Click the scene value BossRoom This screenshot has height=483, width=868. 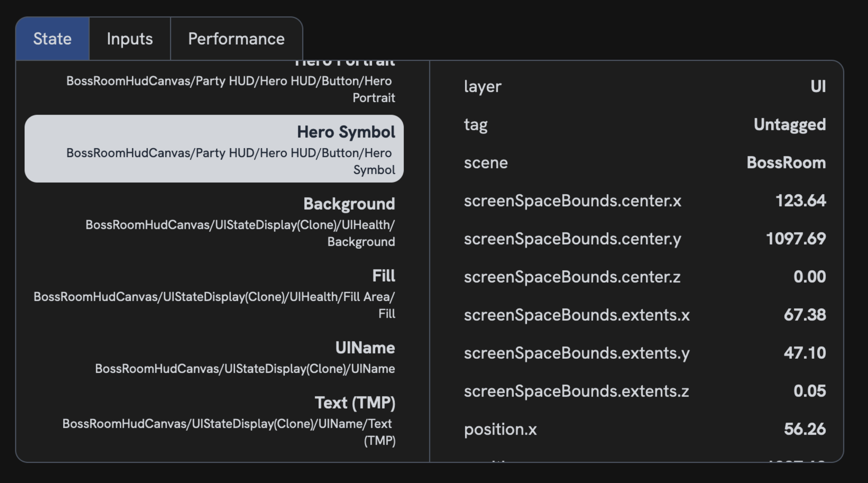pos(786,163)
